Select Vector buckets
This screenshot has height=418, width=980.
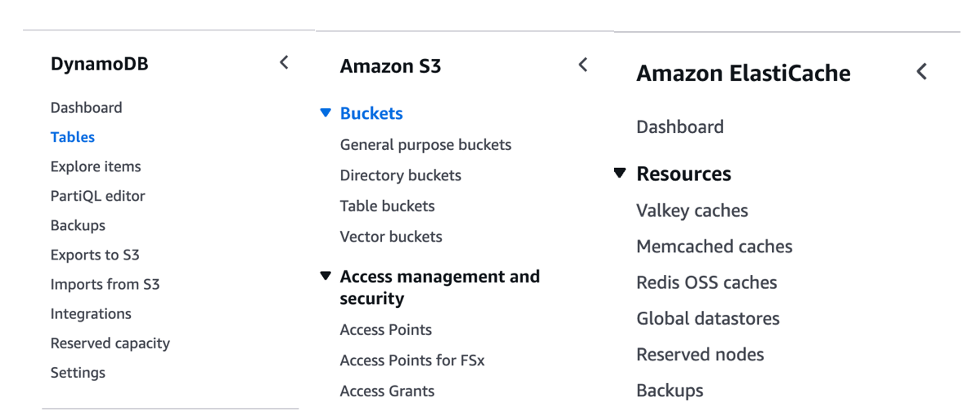point(391,237)
